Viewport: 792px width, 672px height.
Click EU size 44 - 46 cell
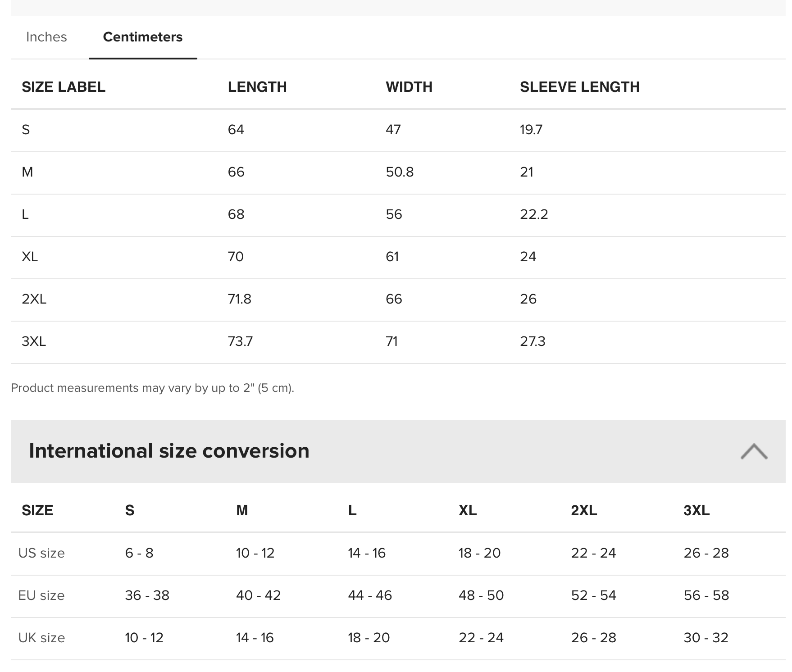[x=370, y=595]
